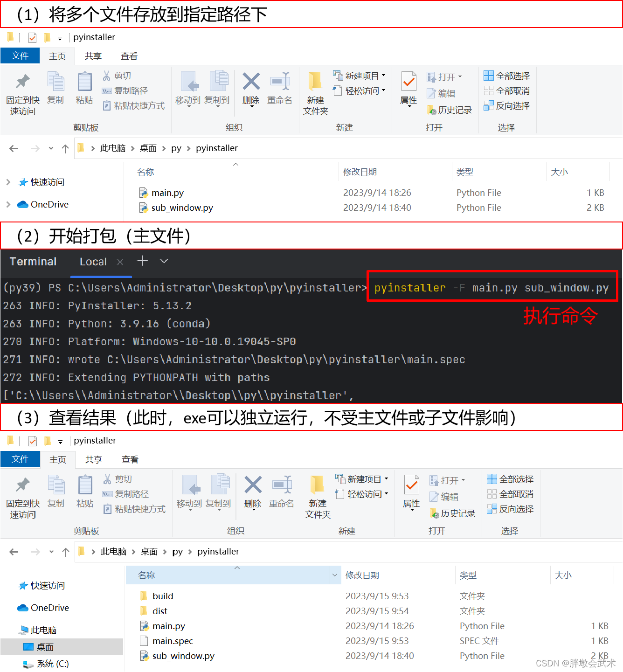Sort by 修改日期 column in top Explorer
Image resolution: width=623 pixels, height=672 pixels.
360,172
